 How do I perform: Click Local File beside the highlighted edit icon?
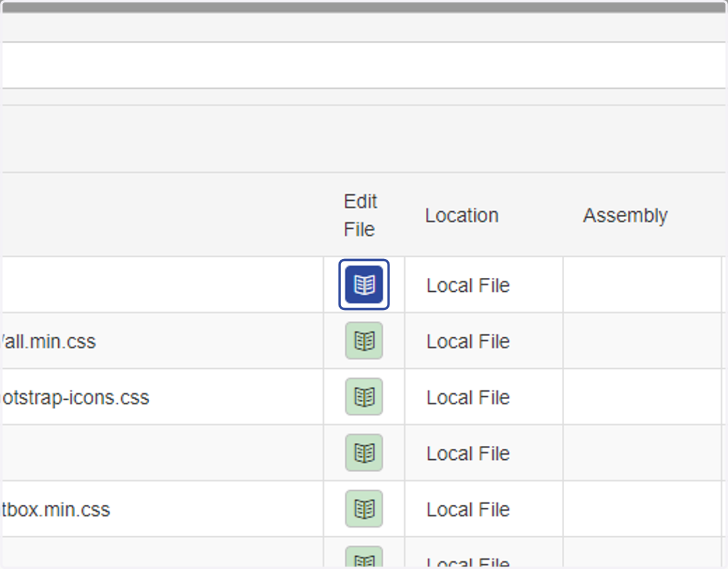(468, 285)
